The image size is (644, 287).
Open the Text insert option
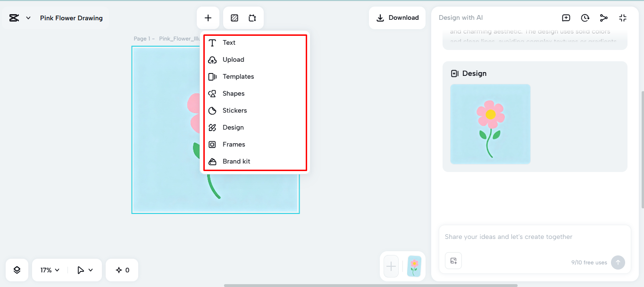click(229, 42)
